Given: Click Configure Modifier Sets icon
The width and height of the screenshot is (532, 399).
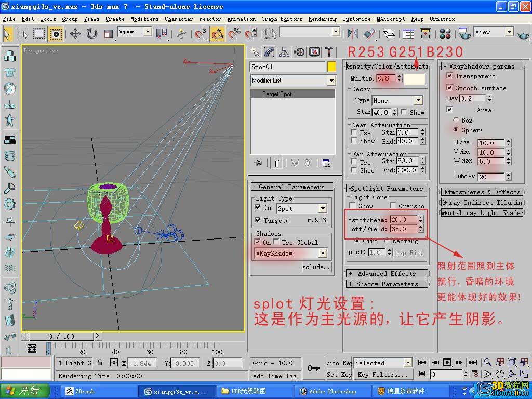Looking at the screenshot, I should pos(326,163).
